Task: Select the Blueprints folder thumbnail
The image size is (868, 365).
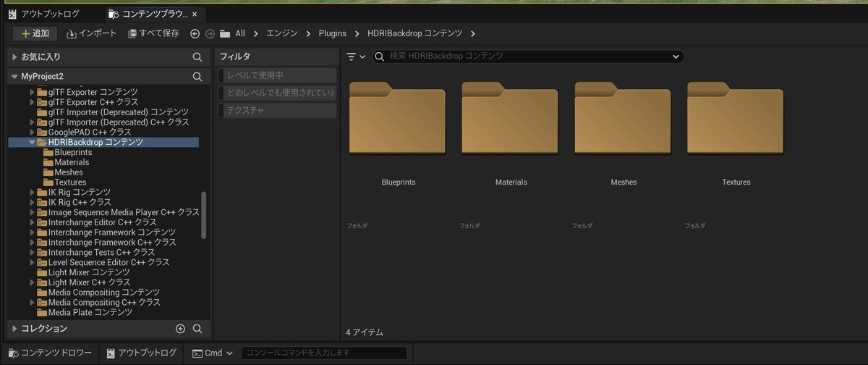Action: [398, 118]
